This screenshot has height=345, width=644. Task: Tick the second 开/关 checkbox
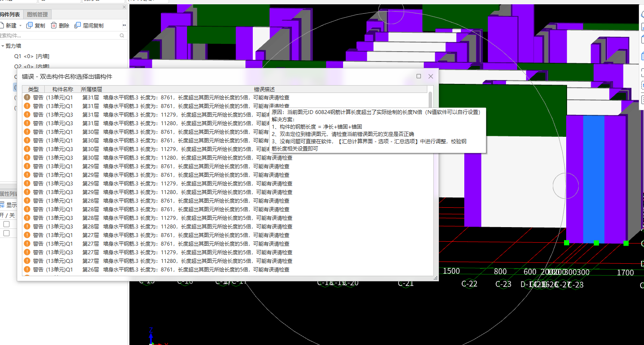pyautogui.click(x=6, y=233)
